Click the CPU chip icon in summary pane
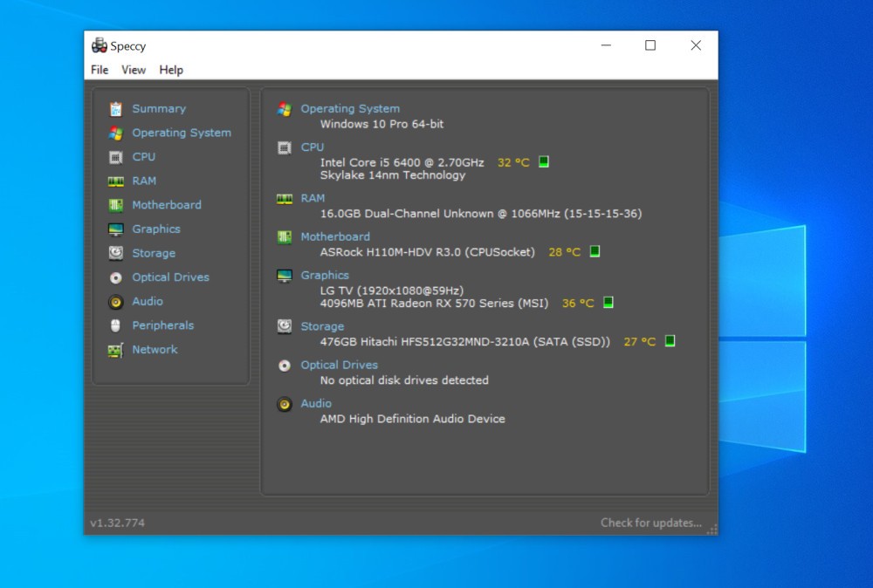Image resolution: width=873 pixels, height=588 pixels. coord(285,148)
